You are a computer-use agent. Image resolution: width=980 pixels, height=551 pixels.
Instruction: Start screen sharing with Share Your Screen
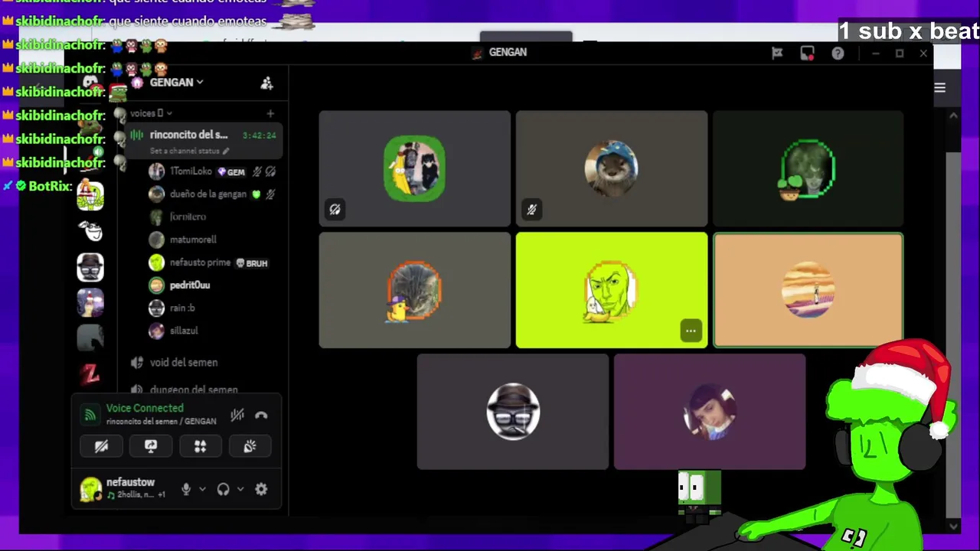pos(151,446)
